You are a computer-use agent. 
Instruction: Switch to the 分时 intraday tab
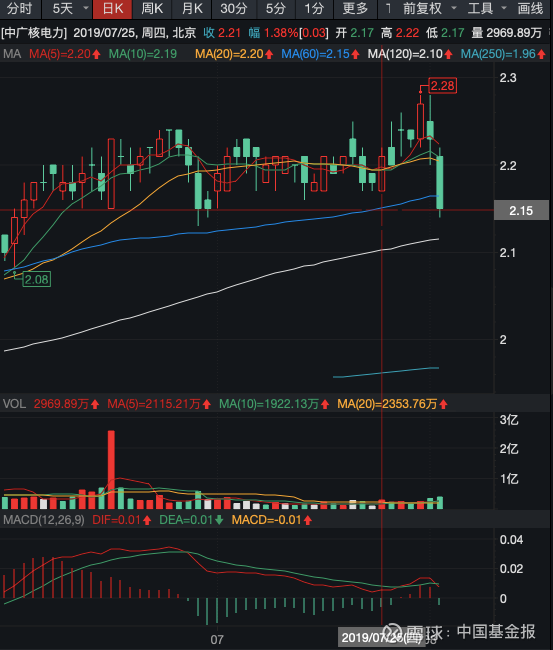point(19,9)
